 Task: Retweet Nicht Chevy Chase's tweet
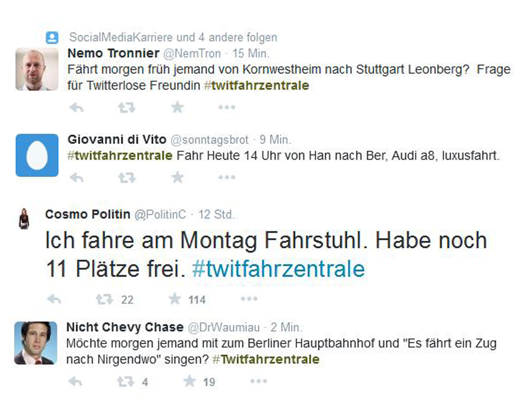125,382
